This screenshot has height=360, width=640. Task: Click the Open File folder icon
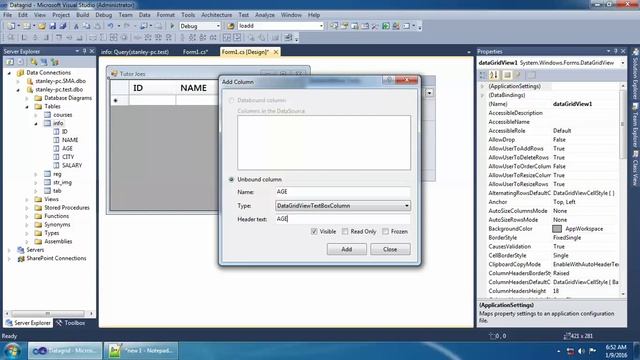pyautogui.click(x=42, y=26)
